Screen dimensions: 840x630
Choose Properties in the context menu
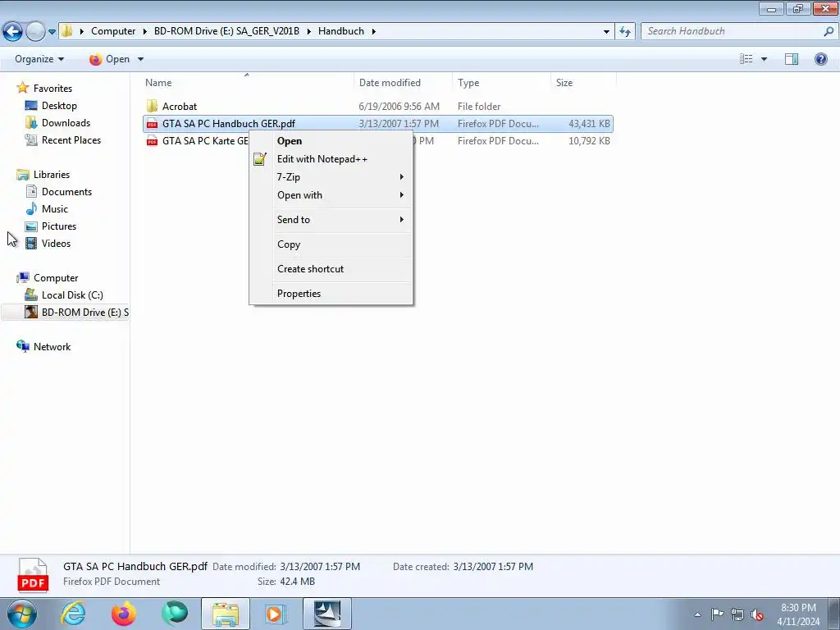[x=331, y=294]
